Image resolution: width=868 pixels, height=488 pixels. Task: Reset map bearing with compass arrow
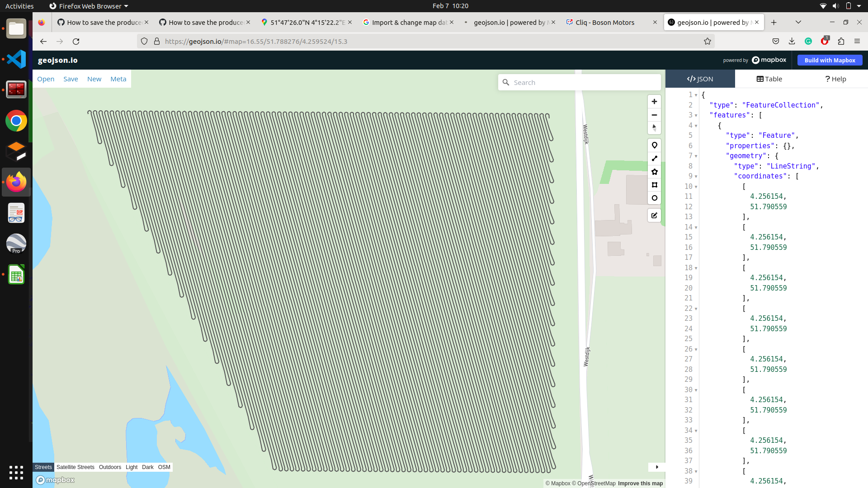point(654,128)
